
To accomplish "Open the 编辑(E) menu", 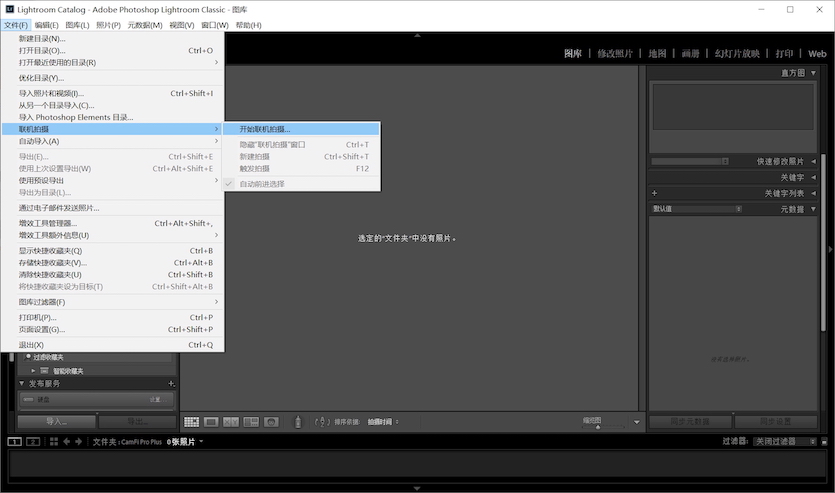I will point(46,25).
